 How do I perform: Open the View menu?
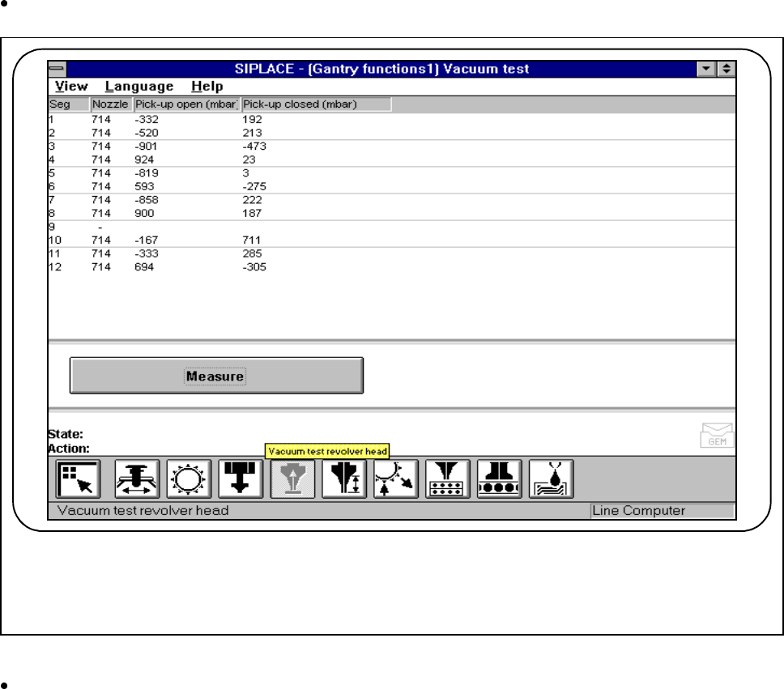coord(71,87)
